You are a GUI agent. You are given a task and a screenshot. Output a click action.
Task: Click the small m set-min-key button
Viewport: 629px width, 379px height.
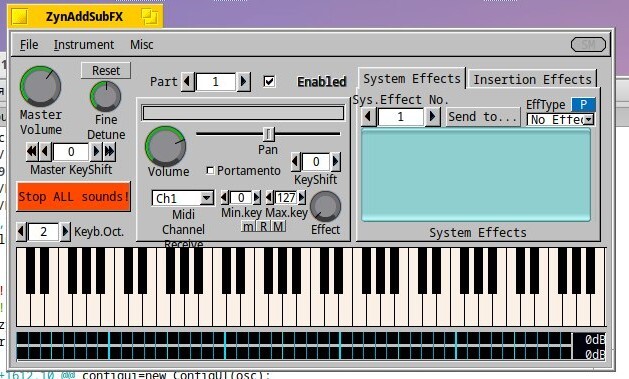point(248,227)
